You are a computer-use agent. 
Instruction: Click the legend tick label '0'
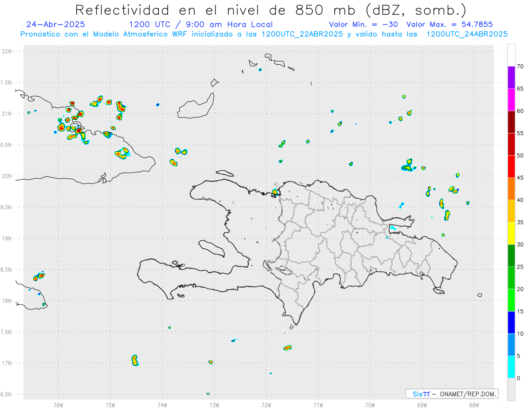tap(518, 378)
